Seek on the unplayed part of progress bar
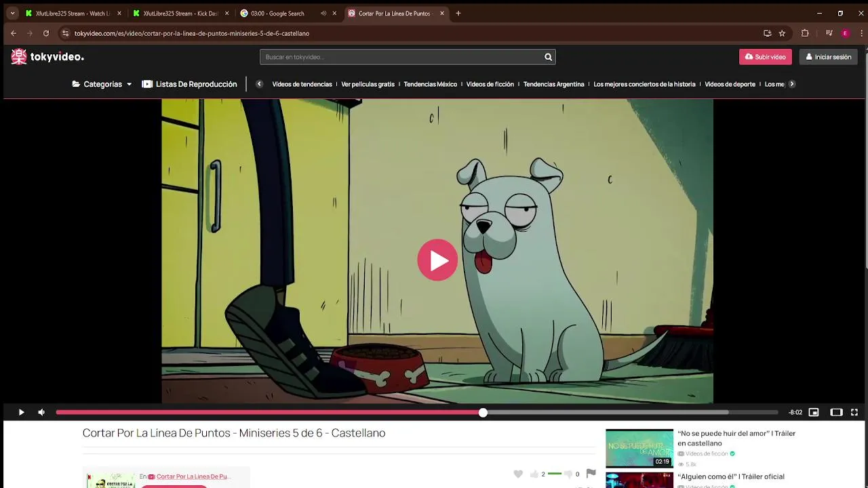The image size is (868, 488). 631,412
